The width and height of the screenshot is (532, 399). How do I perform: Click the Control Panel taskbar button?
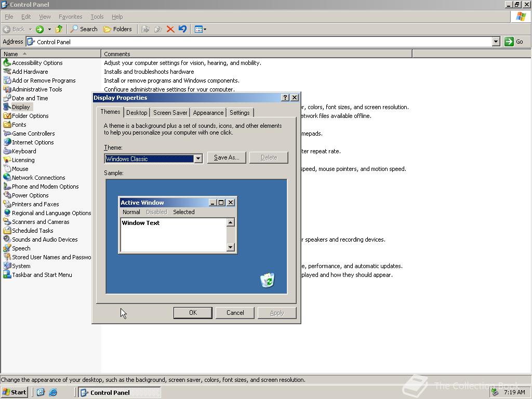[119, 393]
